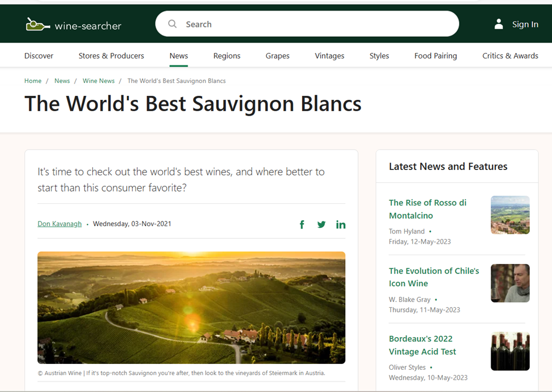
Task: Open the Regions menu
Action: pyautogui.click(x=227, y=55)
